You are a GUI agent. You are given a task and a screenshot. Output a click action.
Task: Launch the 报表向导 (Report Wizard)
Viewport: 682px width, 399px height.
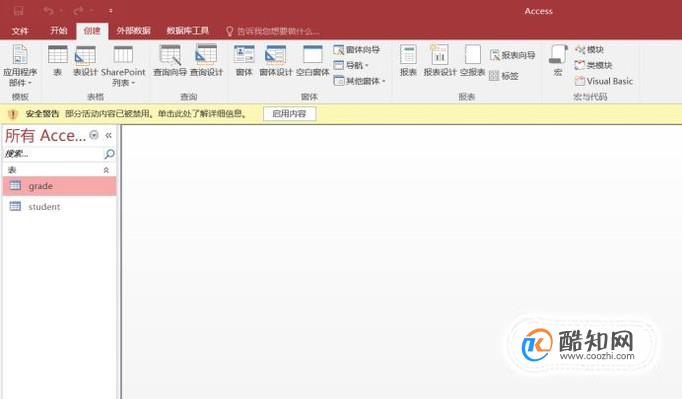(512, 55)
